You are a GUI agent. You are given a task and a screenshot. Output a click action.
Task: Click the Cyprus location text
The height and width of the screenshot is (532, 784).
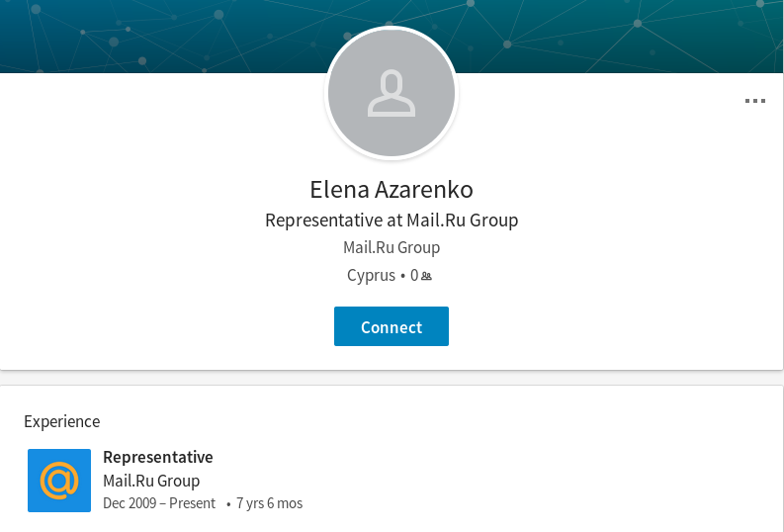pyautogui.click(x=371, y=276)
